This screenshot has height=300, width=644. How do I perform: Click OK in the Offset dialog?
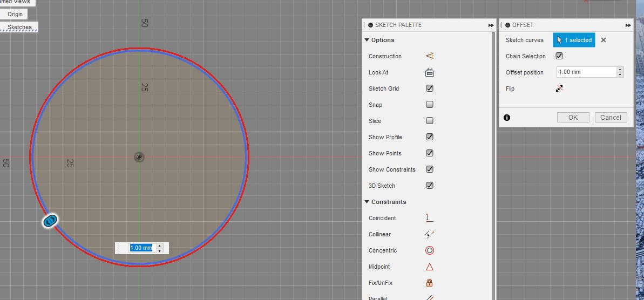pyautogui.click(x=573, y=118)
